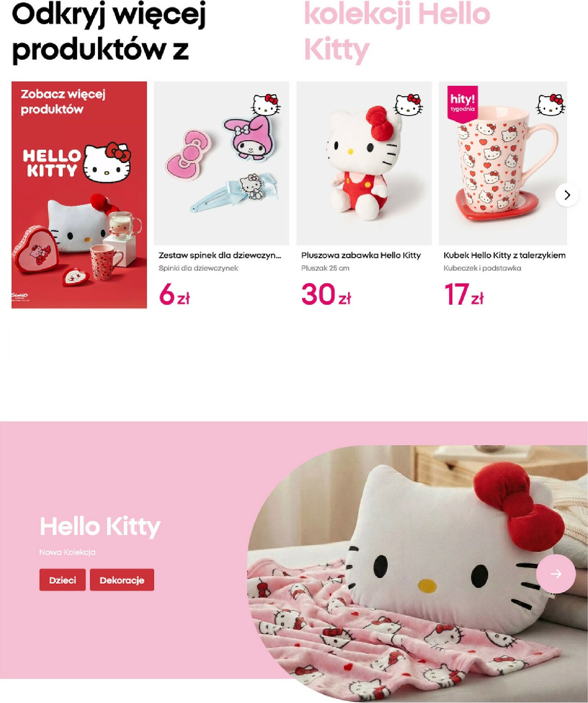Click the 'hity! tygodnia' pink tag

(462, 103)
